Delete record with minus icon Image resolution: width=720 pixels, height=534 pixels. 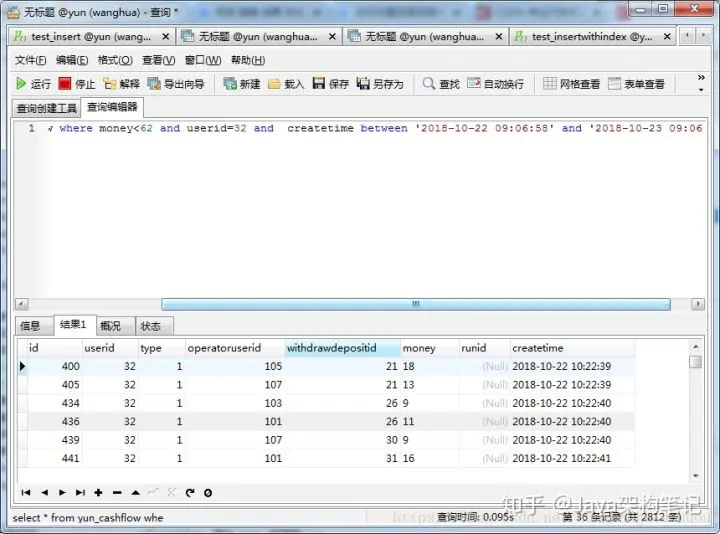click(x=117, y=493)
